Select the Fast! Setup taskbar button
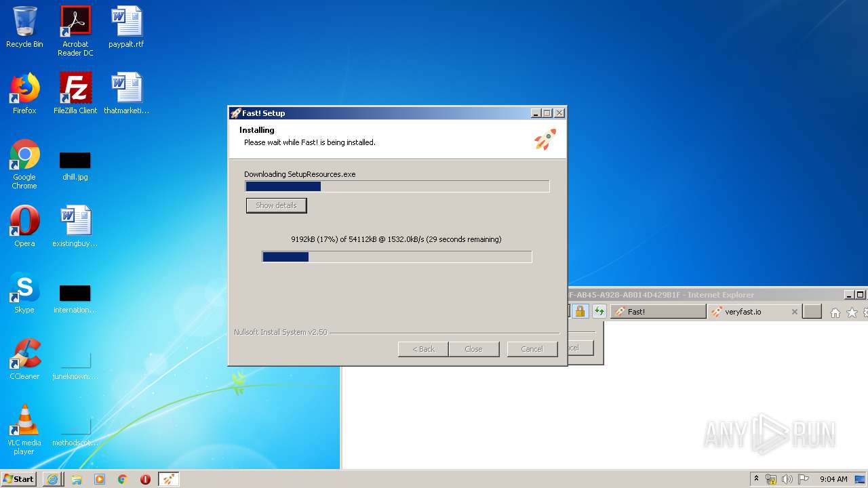 169,479
